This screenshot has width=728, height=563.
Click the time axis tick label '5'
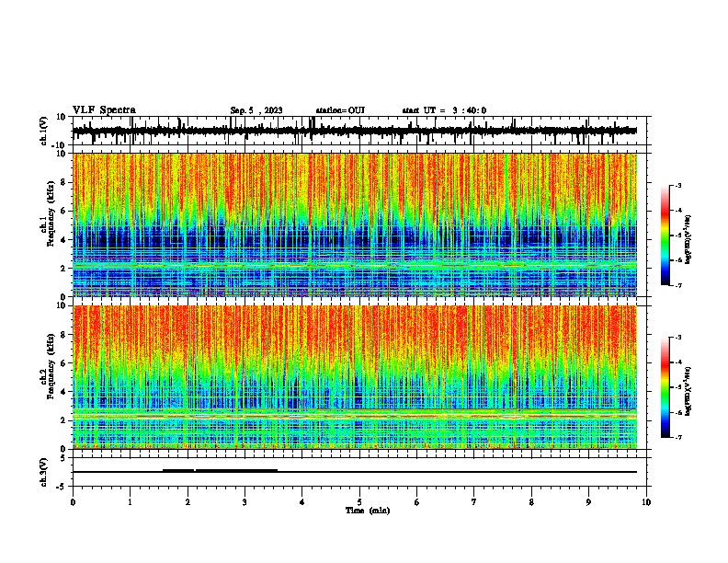tap(359, 501)
